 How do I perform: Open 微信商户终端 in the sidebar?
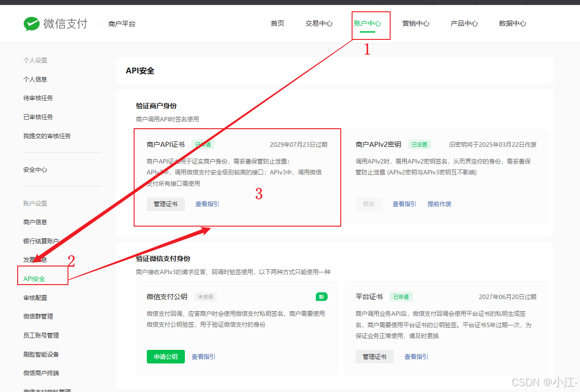click(x=41, y=373)
